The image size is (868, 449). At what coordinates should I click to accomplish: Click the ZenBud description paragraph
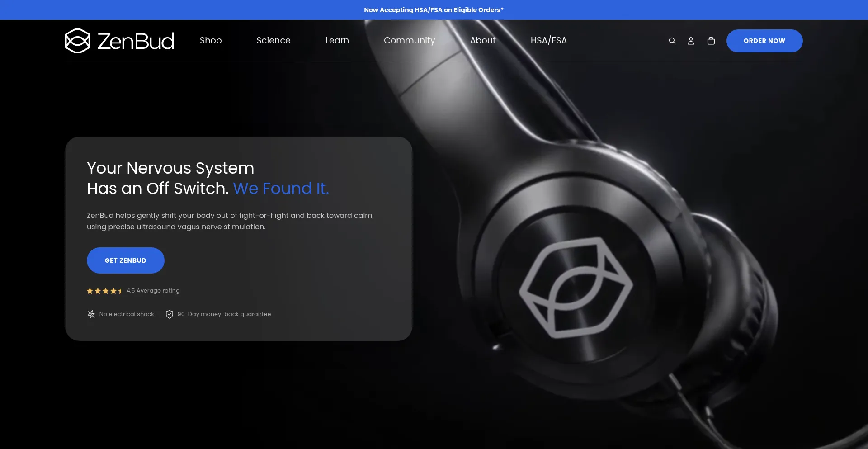pos(231,221)
